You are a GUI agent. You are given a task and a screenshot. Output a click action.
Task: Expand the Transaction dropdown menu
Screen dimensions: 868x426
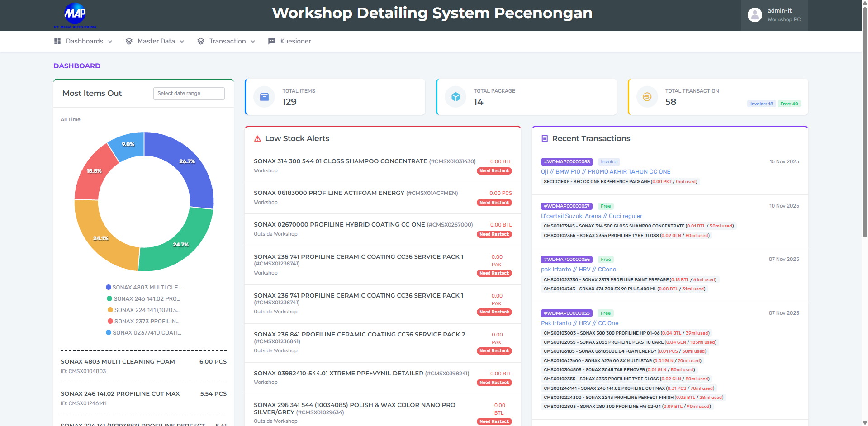[x=227, y=41]
